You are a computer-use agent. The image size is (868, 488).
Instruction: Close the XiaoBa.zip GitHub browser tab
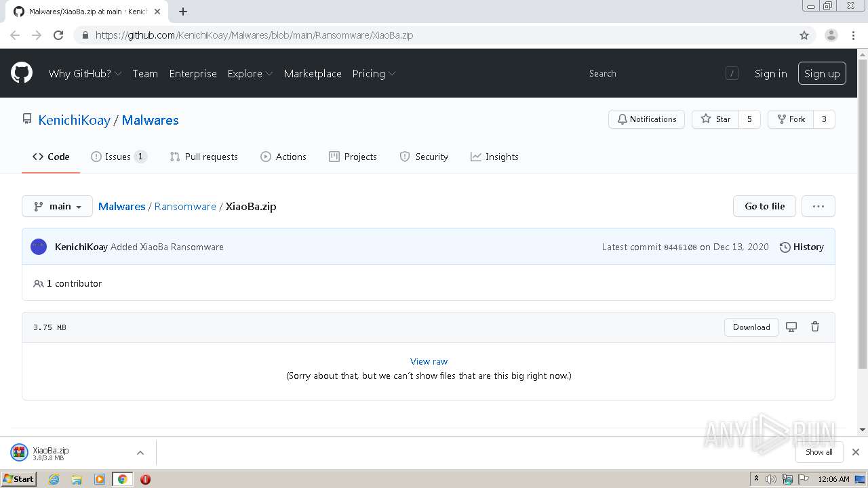click(x=157, y=12)
